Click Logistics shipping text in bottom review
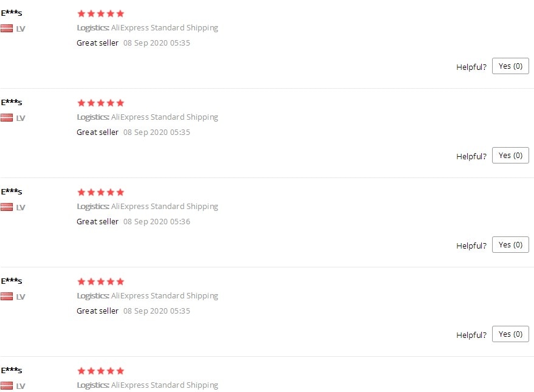The height and width of the screenshot is (392, 534). [148, 385]
